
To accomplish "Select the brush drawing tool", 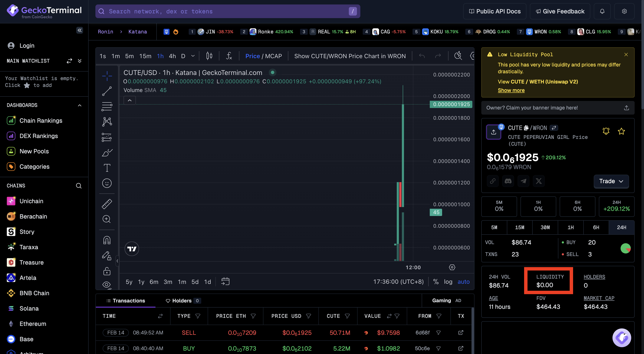I will (107, 153).
